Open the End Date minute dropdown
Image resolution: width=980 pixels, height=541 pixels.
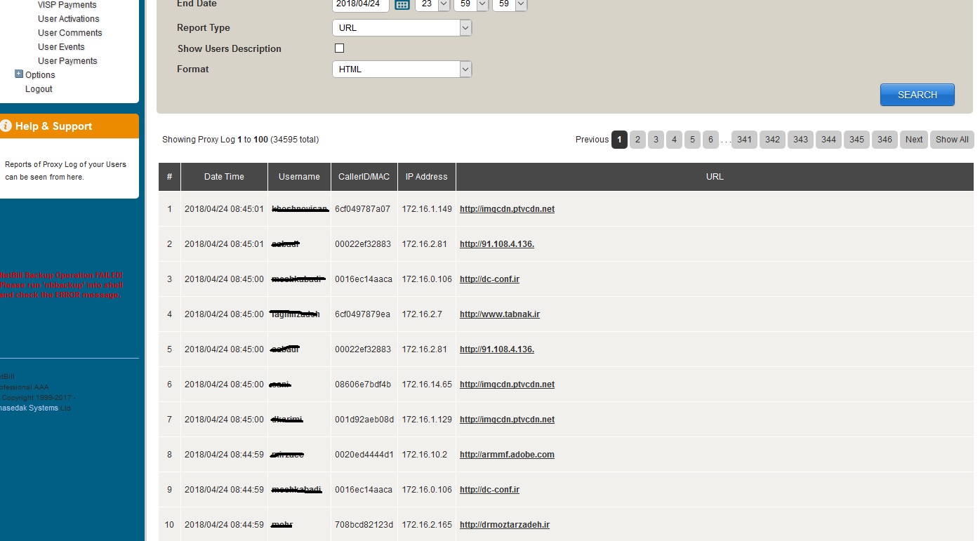(471, 4)
